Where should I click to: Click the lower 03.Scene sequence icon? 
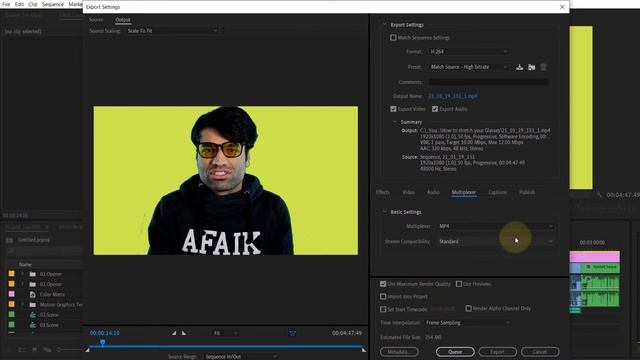pos(33,325)
